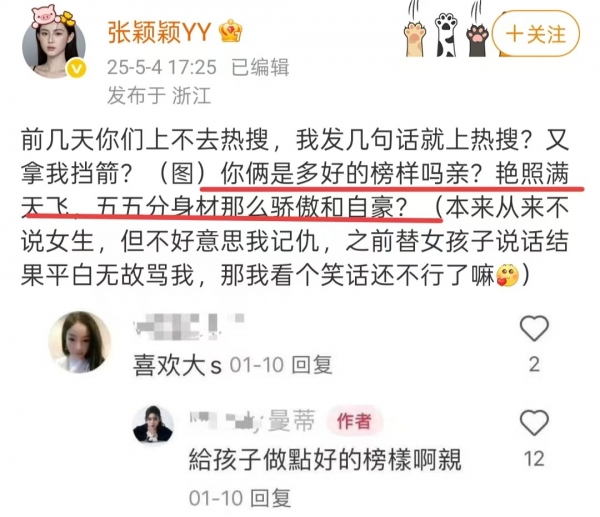Tap the pink pig avatar decoration
This screenshot has height=517, width=600.
pos(47,15)
